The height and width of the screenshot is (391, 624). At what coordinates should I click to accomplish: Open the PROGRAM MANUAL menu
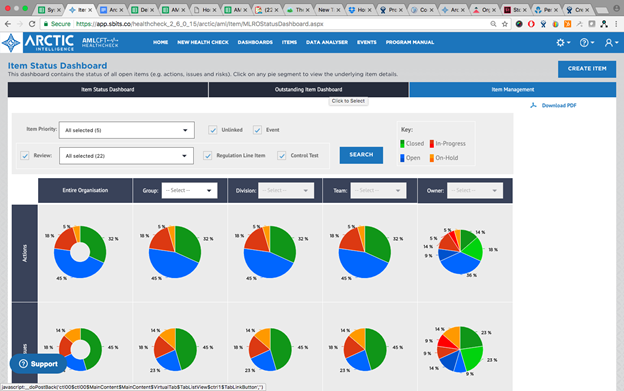pyautogui.click(x=410, y=42)
